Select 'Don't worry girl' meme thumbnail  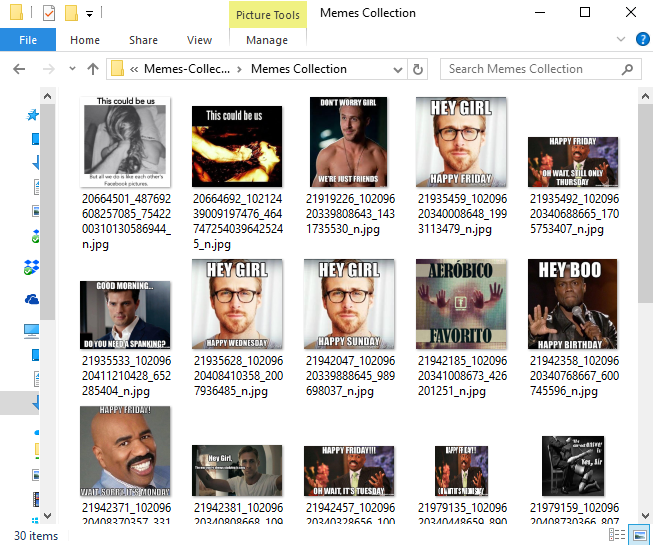click(x=349, y=142)
